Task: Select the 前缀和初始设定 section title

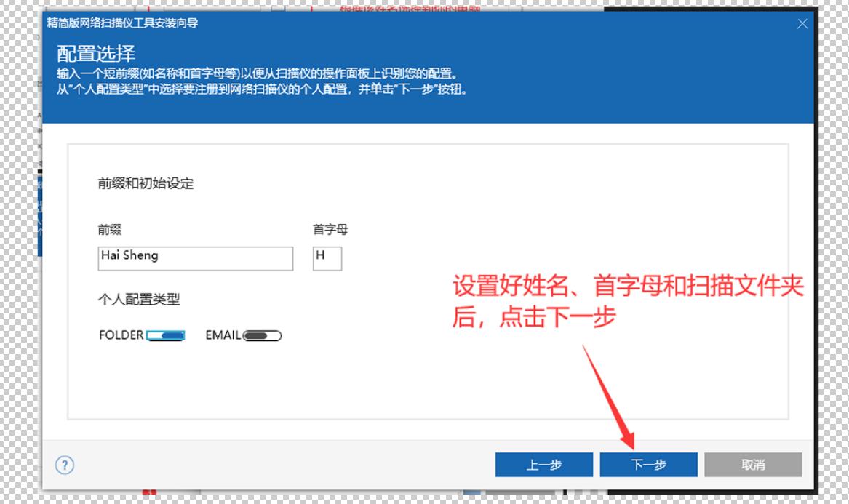Action: pos(146,183)
